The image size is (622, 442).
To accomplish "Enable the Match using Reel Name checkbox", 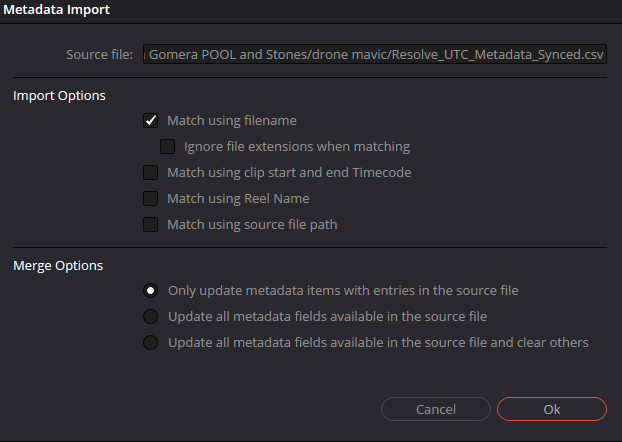I will tap(151, 199).
